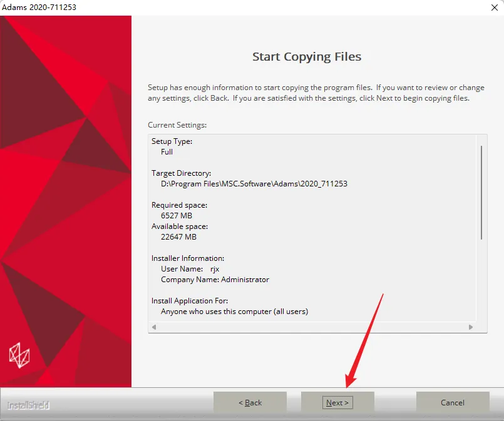Click the Target Directory path D:\Program Files
504x421 pixels.
coord(254,184)
